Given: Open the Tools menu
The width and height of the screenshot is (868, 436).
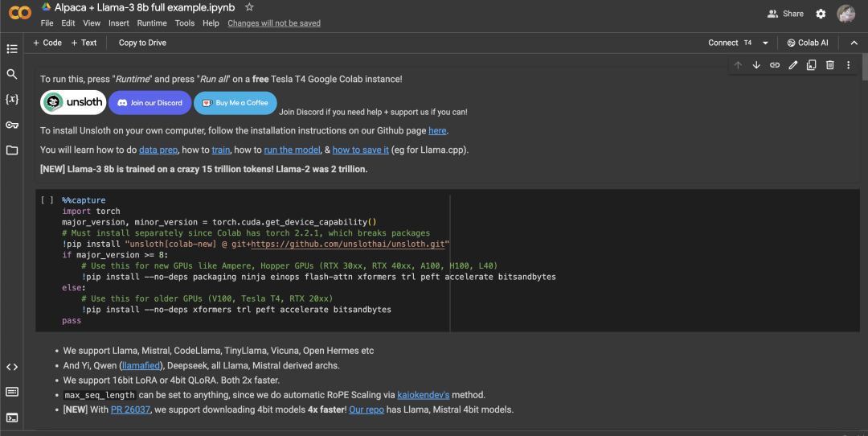Looking at the screenshot, I should tap(185, 23).
